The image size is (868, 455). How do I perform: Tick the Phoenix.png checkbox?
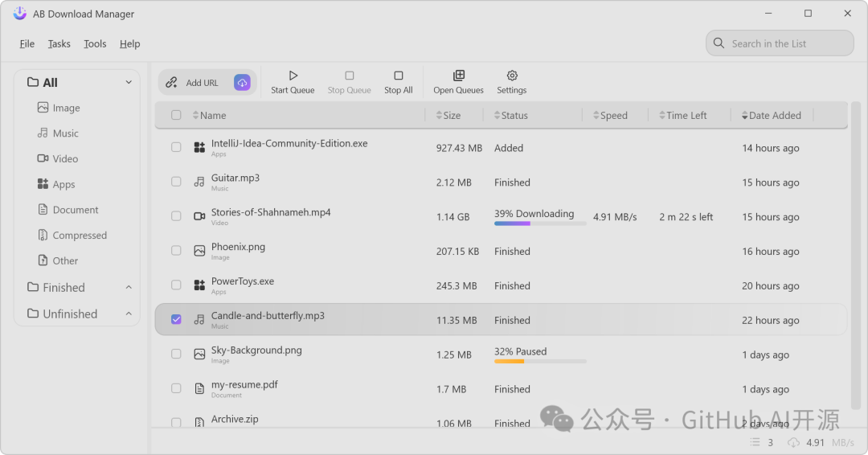pos(176,251)
